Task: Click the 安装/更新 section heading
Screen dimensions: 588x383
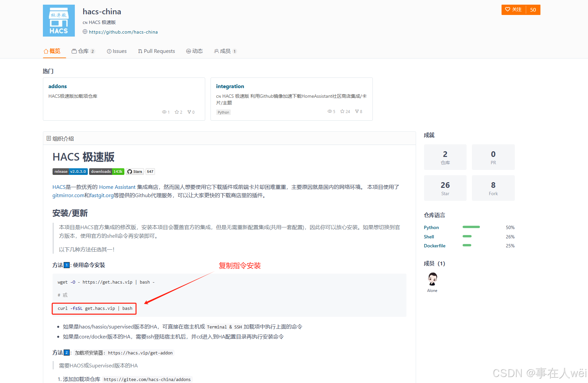Action: pyautogui.click(x=70, y=213)
